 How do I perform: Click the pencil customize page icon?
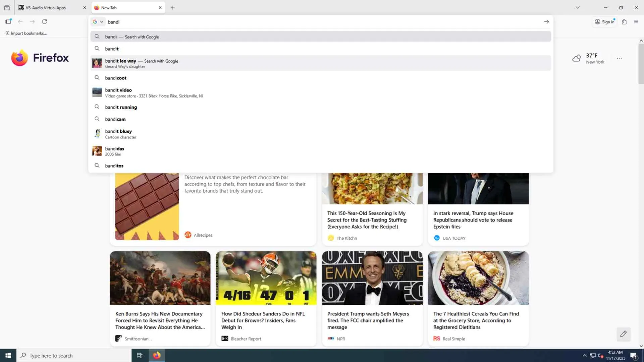click(x=623, y=334)
